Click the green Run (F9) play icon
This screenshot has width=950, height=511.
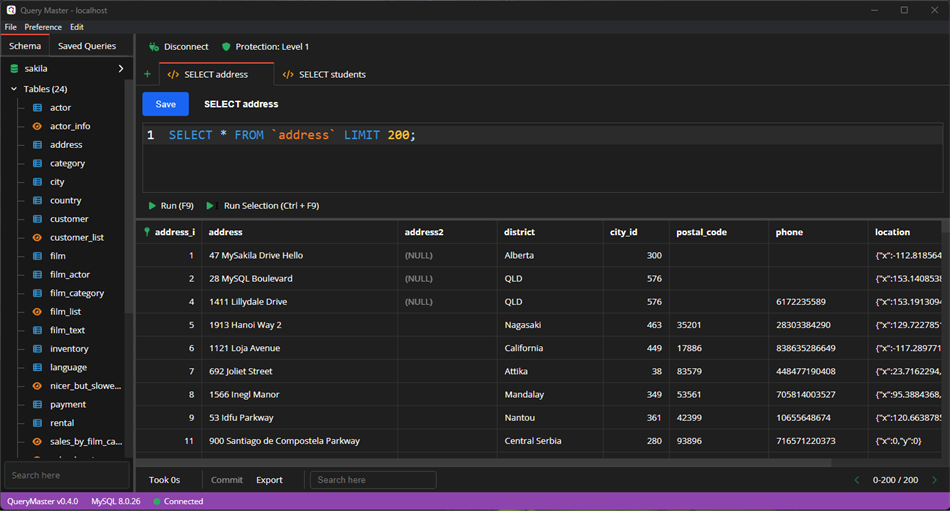152,206
